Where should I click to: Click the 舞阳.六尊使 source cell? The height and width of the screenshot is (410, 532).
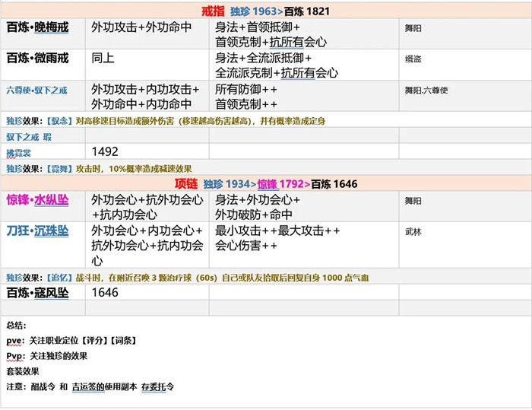click(465, 96)
